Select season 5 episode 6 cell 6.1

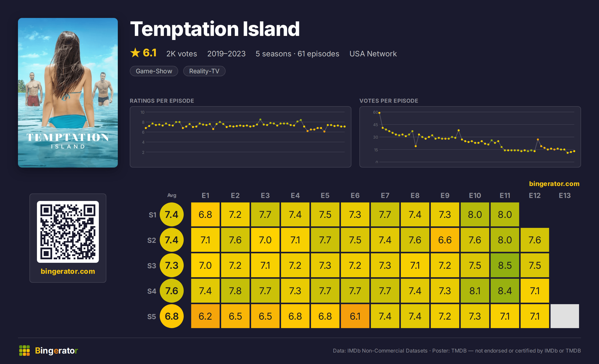[355, 316]
